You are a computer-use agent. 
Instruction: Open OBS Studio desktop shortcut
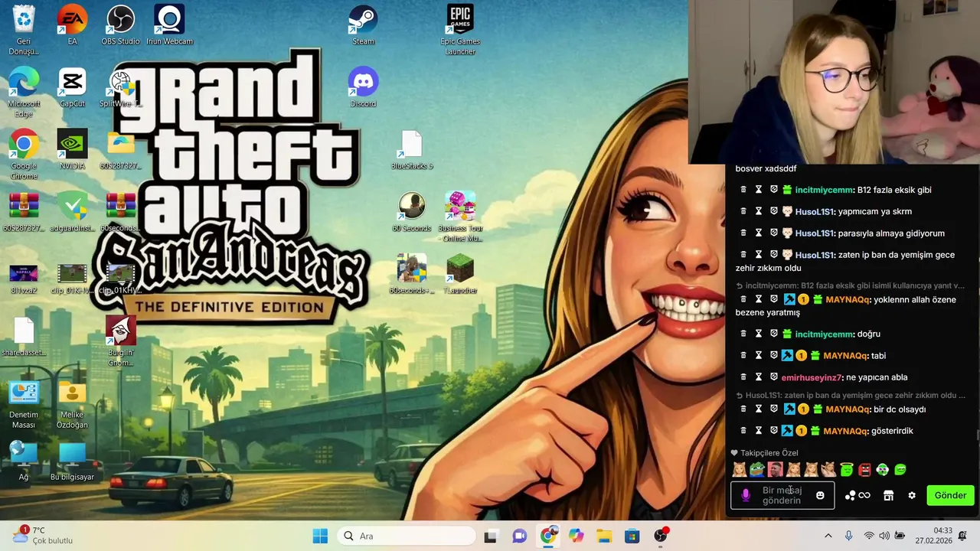[120, 24]
